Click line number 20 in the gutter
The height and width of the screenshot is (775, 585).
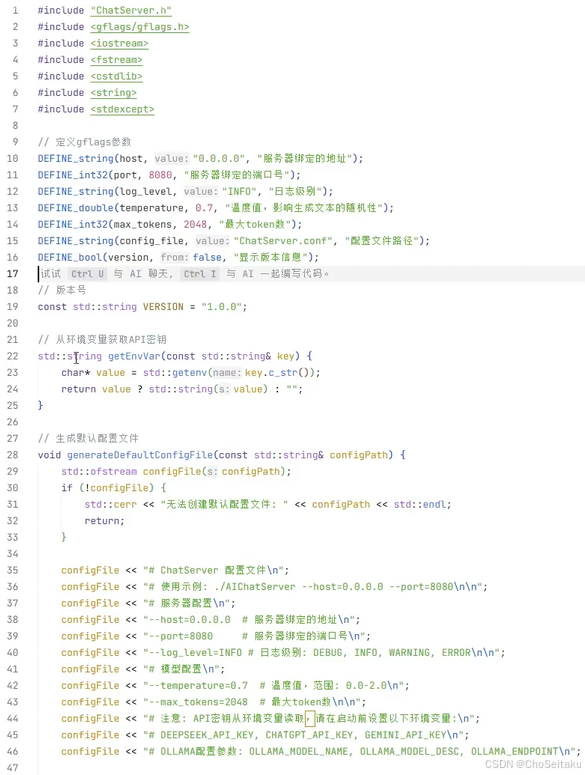pyautogui.click(x=13, y=323)
